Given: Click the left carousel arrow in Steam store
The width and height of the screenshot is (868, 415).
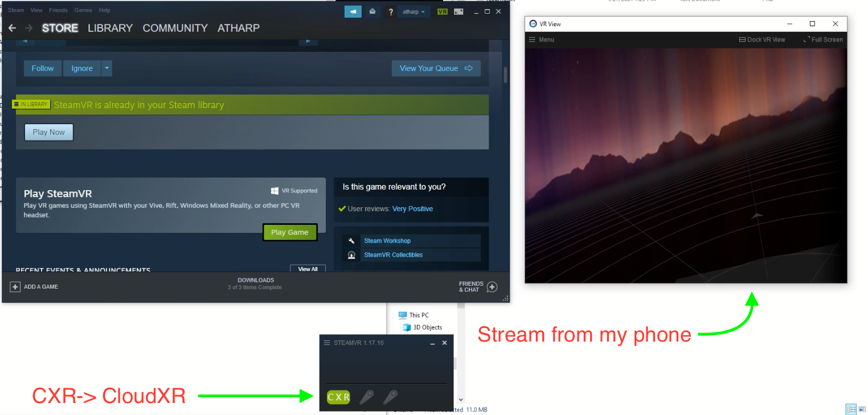Looking at the screenshot, I should pyautogui.click(x=25, y=41).
